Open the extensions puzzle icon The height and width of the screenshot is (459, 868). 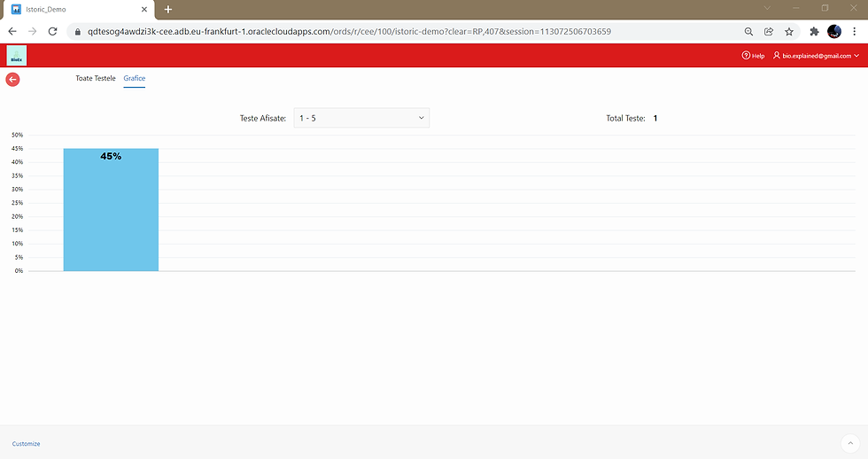click(x=814, y=32)
